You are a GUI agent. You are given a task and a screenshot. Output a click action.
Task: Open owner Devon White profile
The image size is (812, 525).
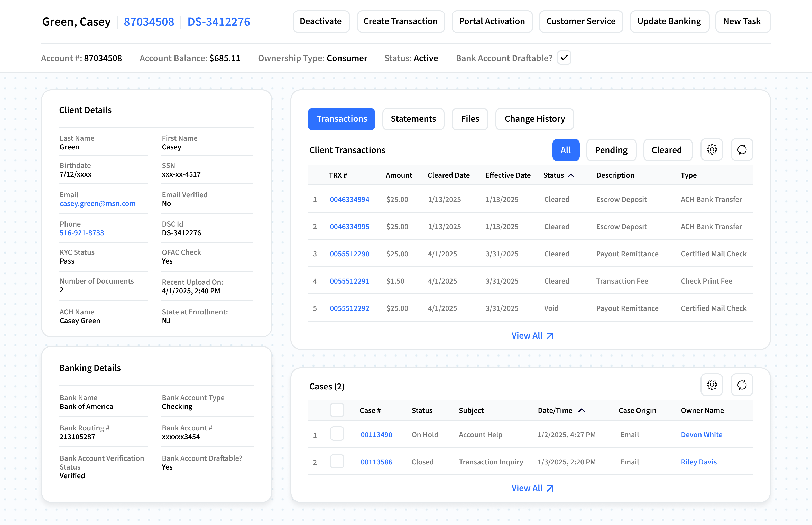[x=702, y=435]
